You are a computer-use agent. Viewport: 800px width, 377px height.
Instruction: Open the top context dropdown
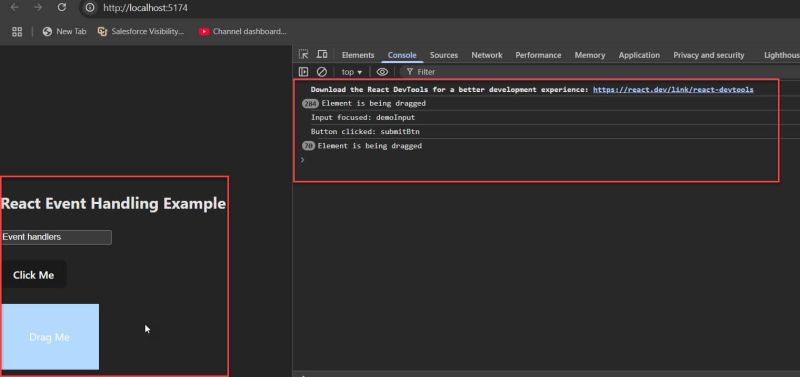(352, 72)
